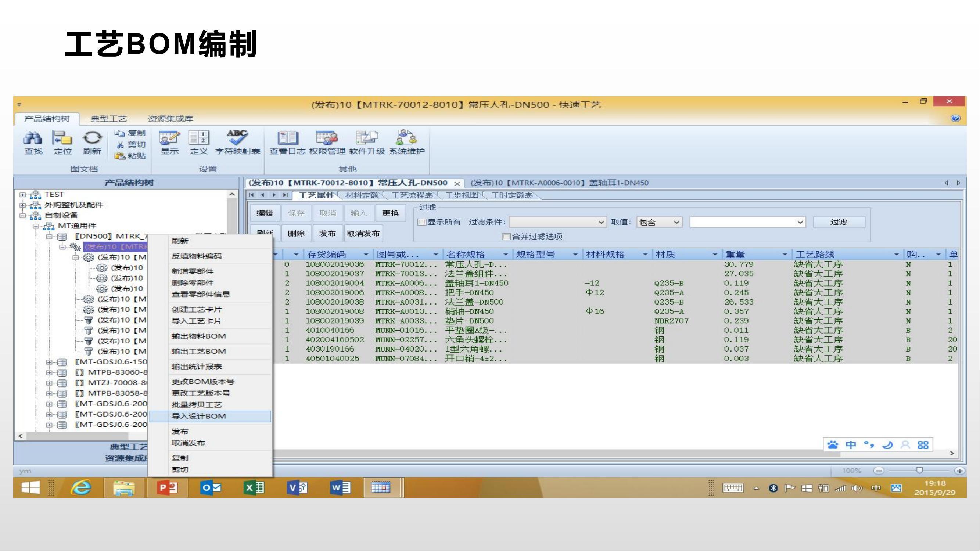Image resolution: width=980 pixels, height=551 pixels.
Task: Expand the TEST tree node
Action: click(23, 195)
